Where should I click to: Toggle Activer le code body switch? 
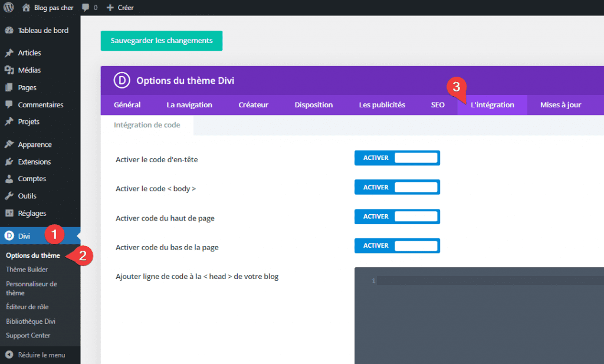[x=397, y=187]
